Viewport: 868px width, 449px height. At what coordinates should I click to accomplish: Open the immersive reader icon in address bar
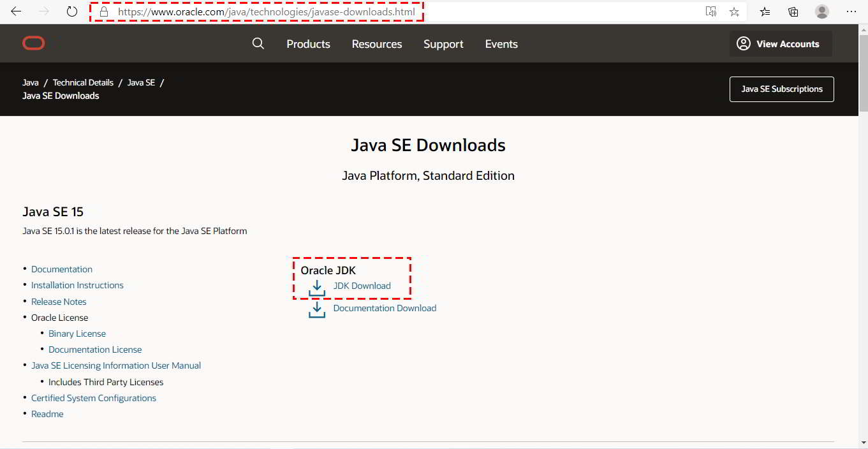[x=710, y=11]
